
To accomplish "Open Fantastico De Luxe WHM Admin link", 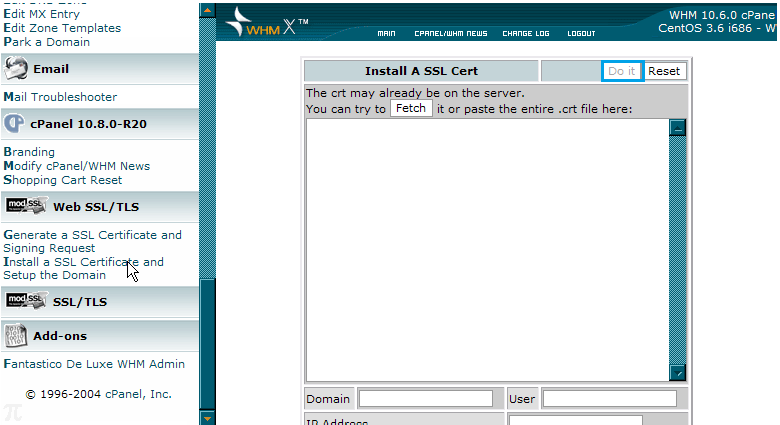I will pos(94,364).
